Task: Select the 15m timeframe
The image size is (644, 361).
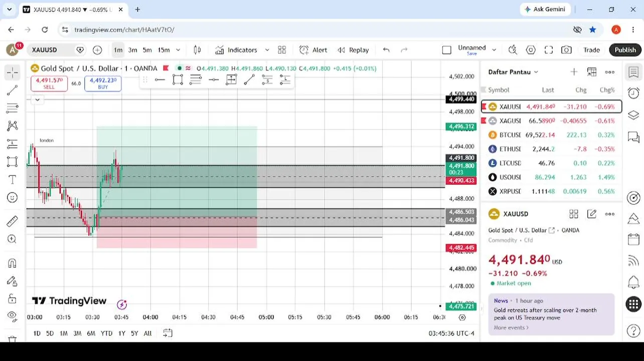Action: click(164, 50)
